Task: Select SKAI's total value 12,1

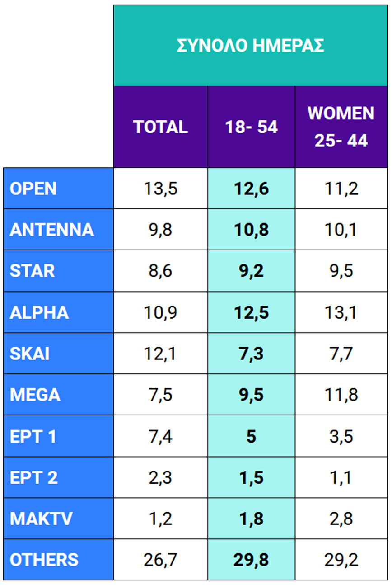Action: (160, 354)
